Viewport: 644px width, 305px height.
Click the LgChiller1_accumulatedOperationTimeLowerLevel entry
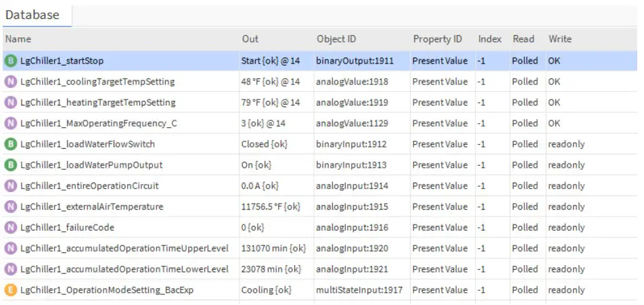pyautogui.click(x=124, y=269)
